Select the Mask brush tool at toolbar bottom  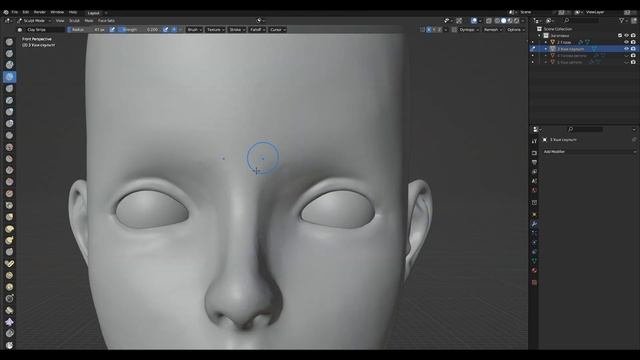pos(9,345)
